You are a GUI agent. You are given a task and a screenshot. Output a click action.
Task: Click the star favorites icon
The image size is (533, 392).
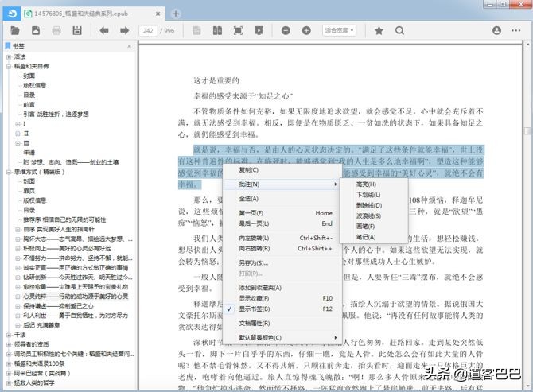[379, 30]
